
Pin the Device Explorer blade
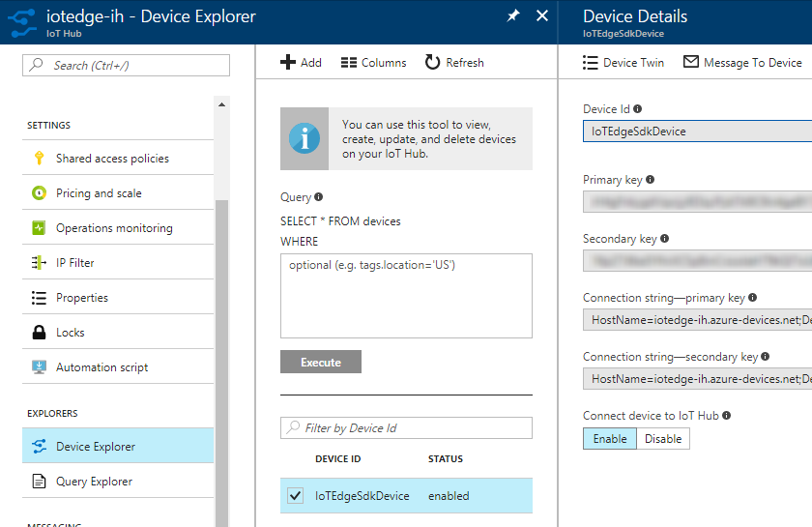pyautogui.click(x=512, y=16)
